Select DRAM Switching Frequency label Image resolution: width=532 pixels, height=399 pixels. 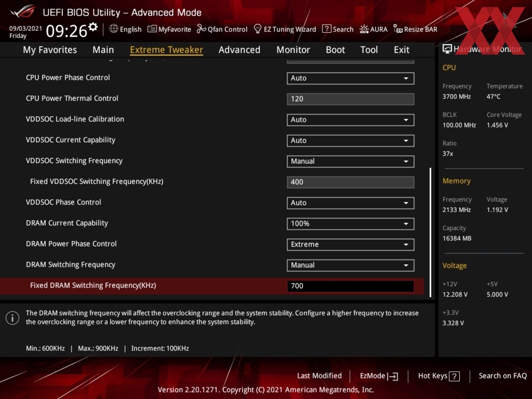tap(70, 265)
